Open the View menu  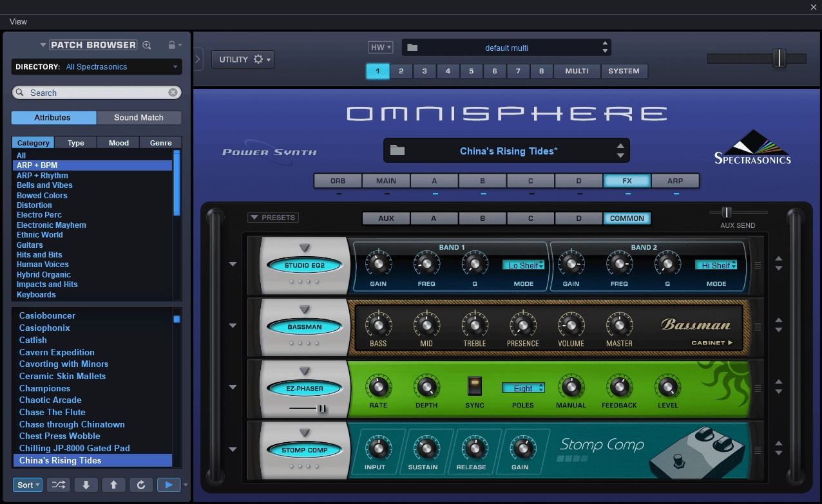pos(18,21)
